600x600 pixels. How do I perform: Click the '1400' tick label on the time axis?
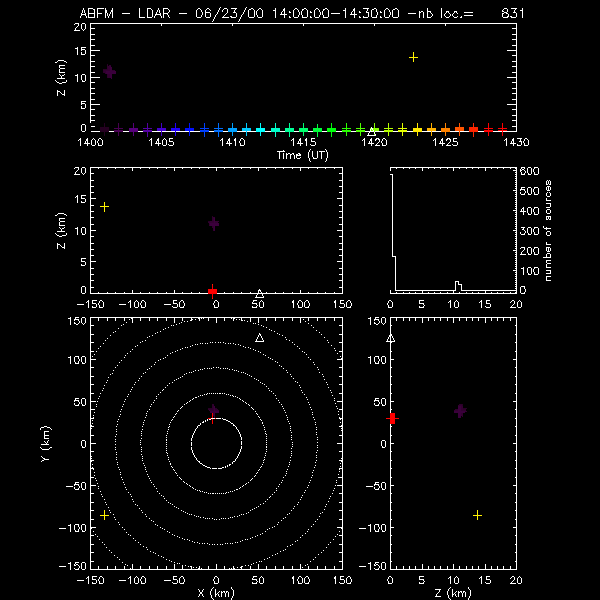[x=90, y=142]
